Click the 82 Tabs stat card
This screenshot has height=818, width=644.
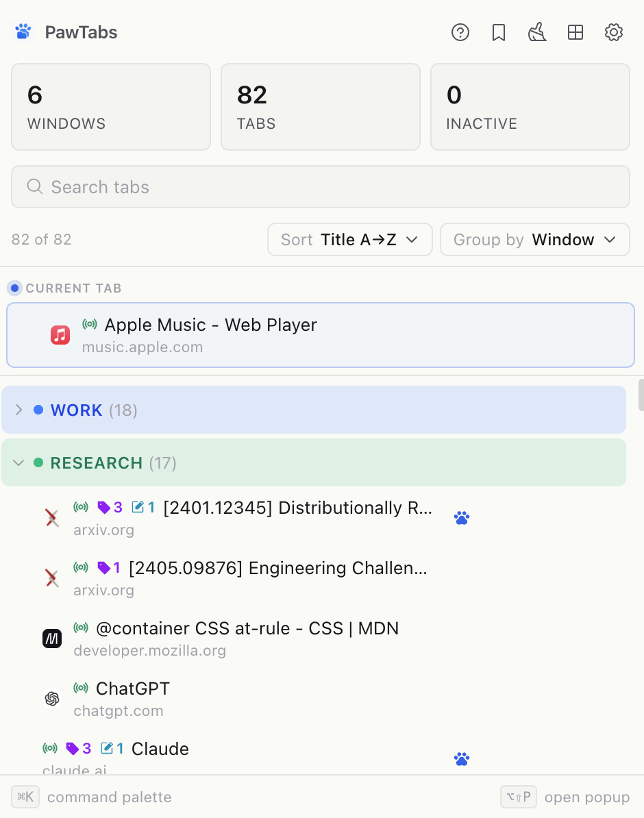(x=321, y=107)
